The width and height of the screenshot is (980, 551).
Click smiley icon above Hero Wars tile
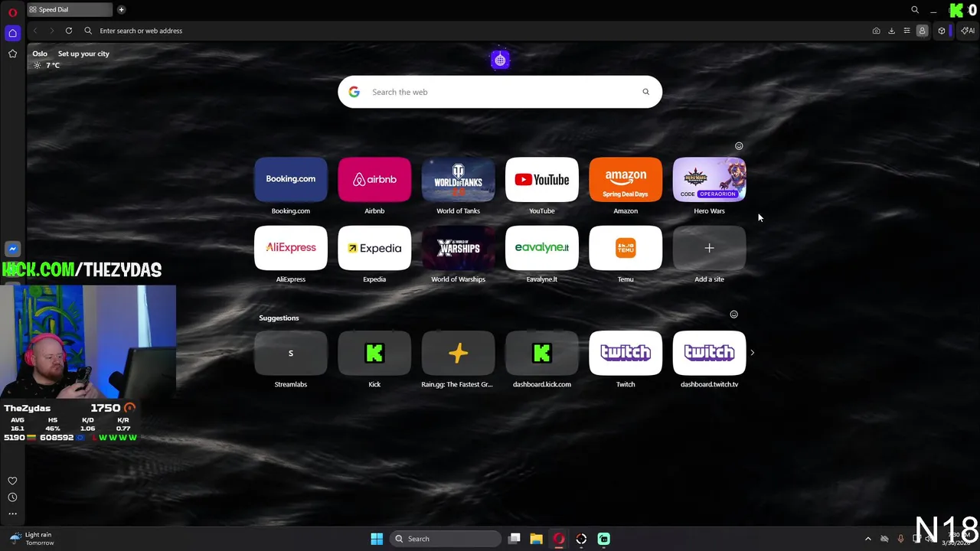tap(739, 145)
